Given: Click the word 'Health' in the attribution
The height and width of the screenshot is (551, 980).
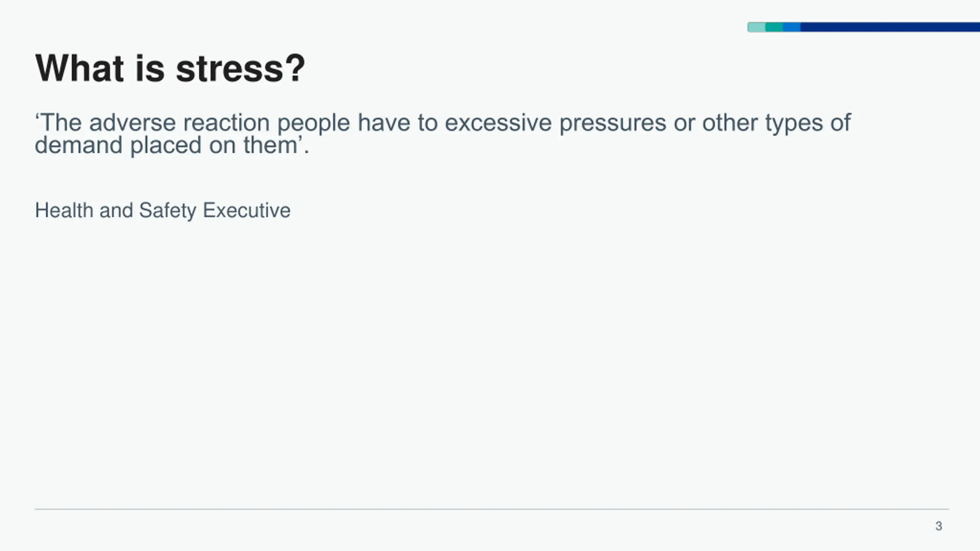Looking at the screenshot, I should [64, 210].
